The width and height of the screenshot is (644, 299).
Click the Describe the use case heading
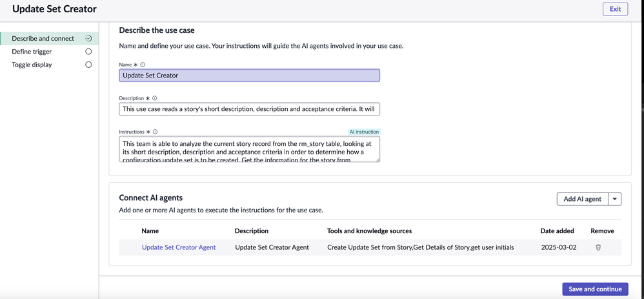157,30
